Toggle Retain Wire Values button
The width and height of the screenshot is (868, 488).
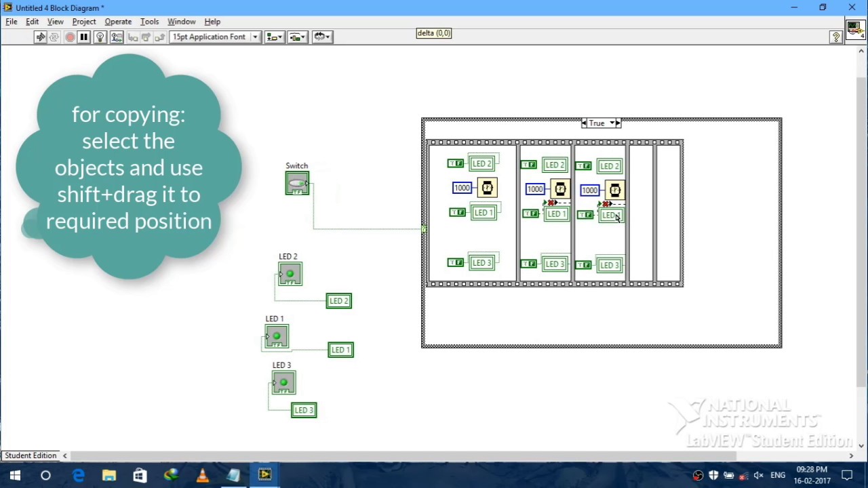coord(117,37)
